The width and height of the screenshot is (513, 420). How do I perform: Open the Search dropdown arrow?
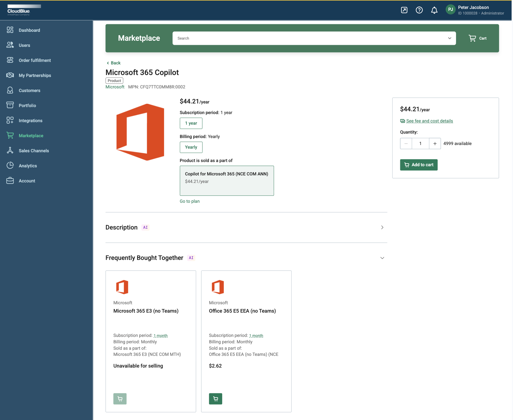[449, 38]
